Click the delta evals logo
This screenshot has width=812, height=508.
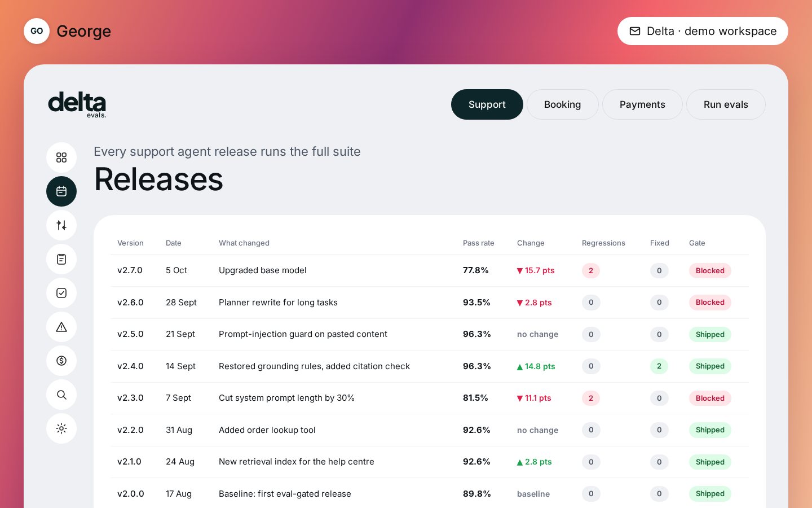tap(77, 104)
